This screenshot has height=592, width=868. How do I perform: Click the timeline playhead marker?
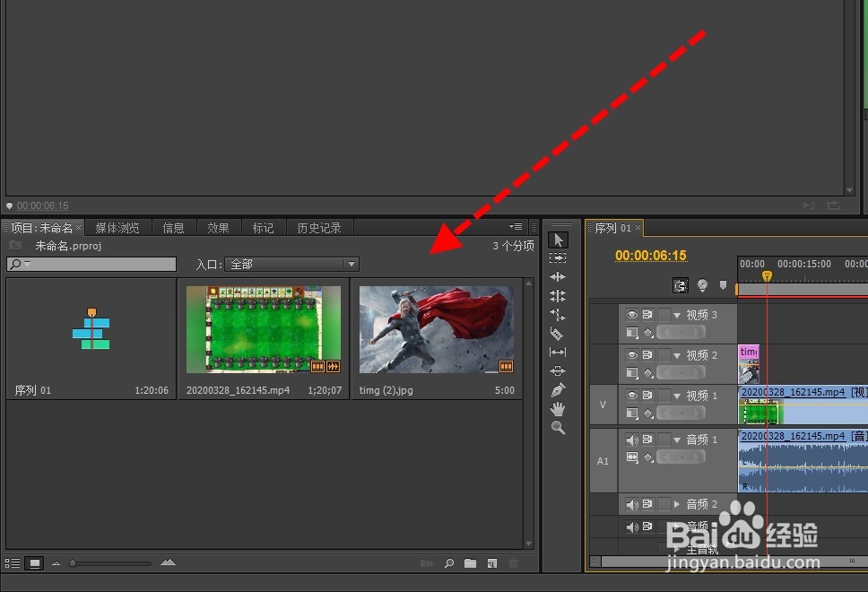[767, 275]
